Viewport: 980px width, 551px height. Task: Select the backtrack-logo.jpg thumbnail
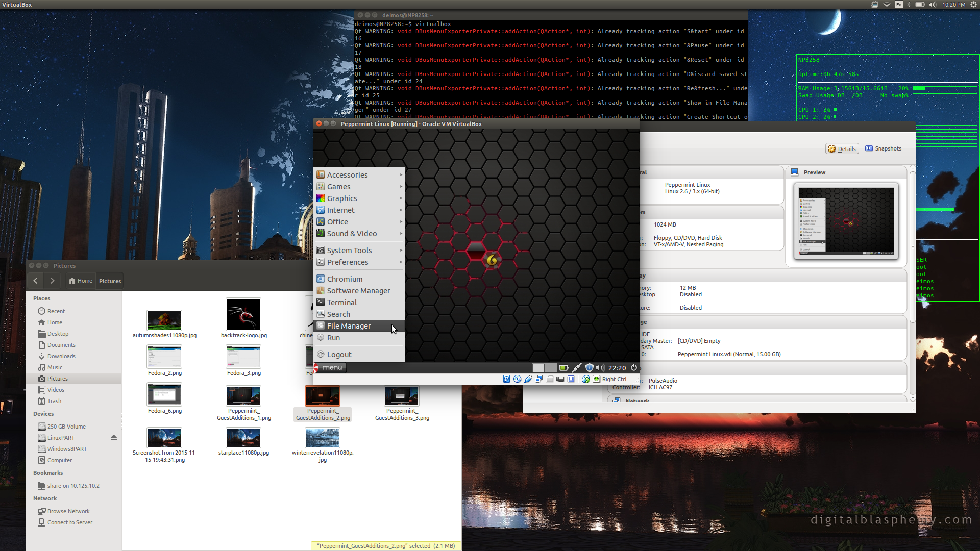coord(243,315)
